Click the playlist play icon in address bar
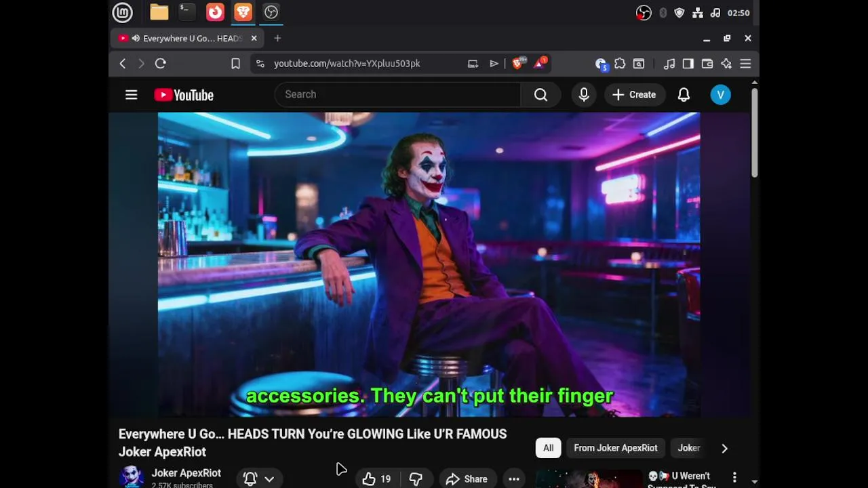This screenshot has height=488, width=868. (x=494, y=64)
